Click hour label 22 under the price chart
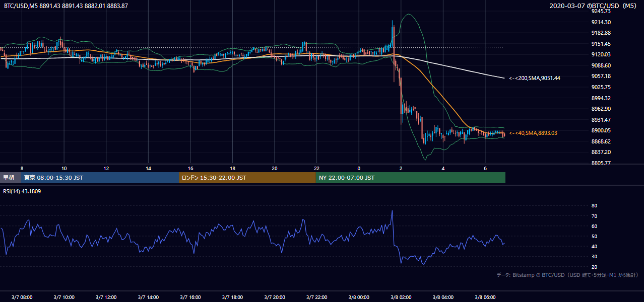 coord(316,168)
